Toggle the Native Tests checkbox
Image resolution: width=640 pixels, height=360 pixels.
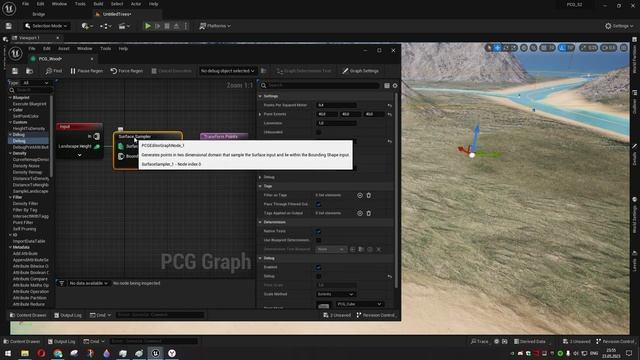318,231
